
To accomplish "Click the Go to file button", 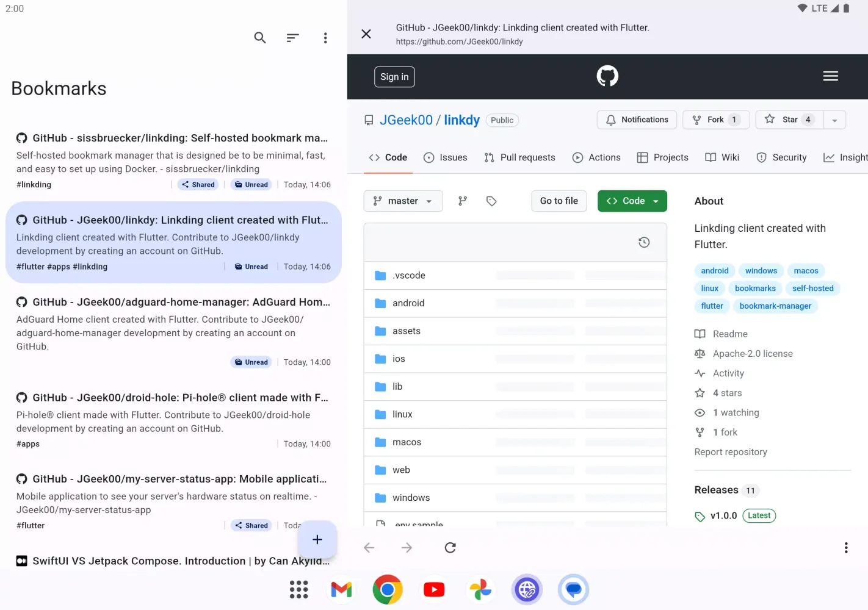I will click(559, 201).
